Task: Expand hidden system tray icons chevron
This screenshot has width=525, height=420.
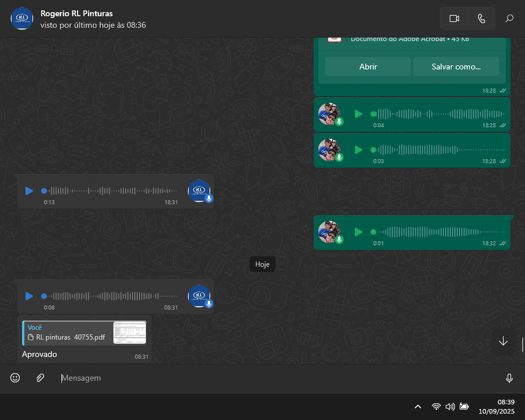Action: tap(418, 407)
